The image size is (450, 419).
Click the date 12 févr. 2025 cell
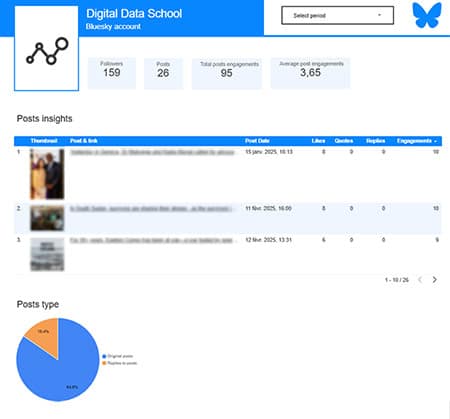click(x=269, y=240)
